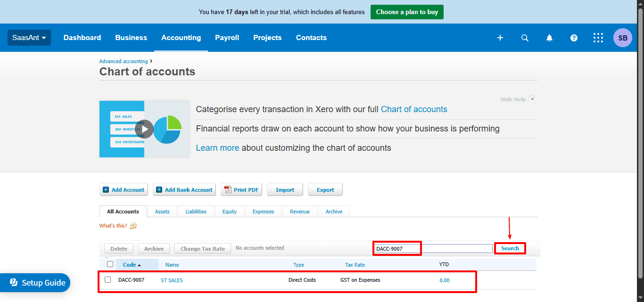Screen dimensions: 644x302
Task: Toggle the select all accounts checkbox
Action: [x=110, y=264]
